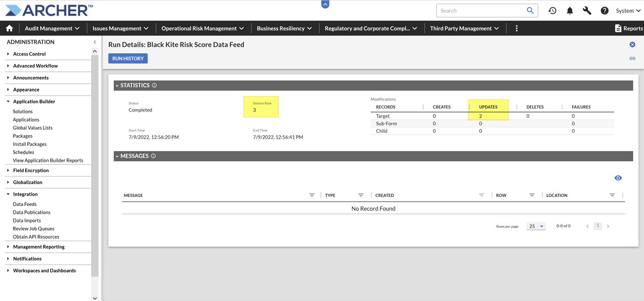Viewport: 644px width, 301px height.
Task: Open the administration wrench icon
Action: click(587, 11)
